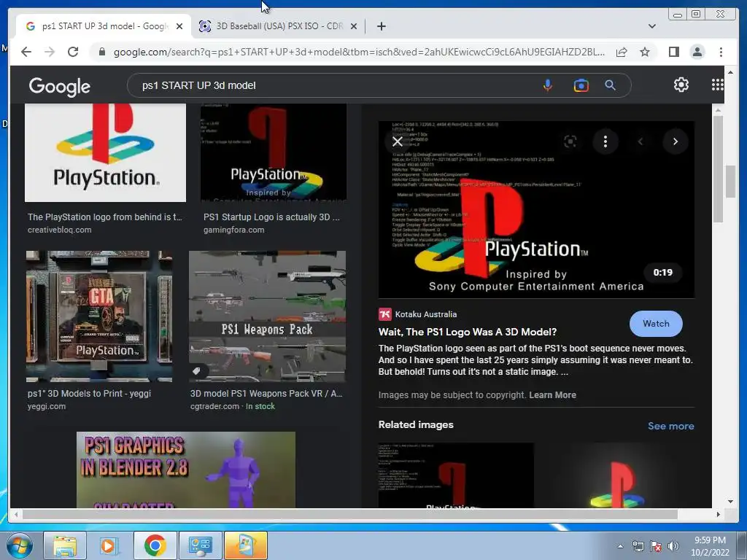
Task: Click the horizontal page scrollbar
Action: click(x=350, y=514)
